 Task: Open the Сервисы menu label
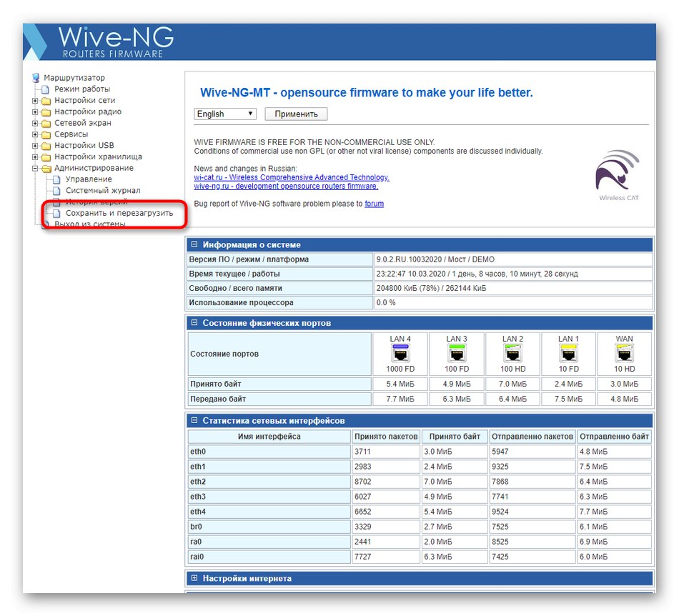coord(71,134)
